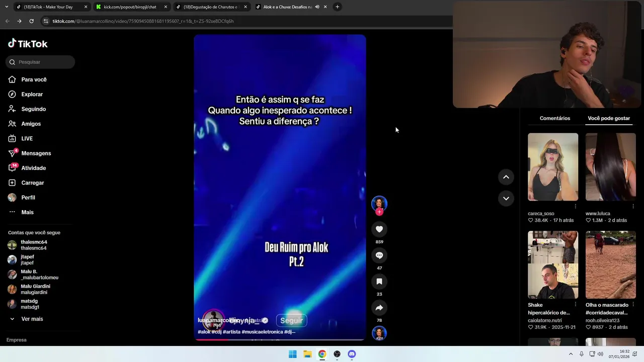The image size is (644, 362).
Task: Click the rooh.oliveira123 username
Action: [x=602, y=320]
